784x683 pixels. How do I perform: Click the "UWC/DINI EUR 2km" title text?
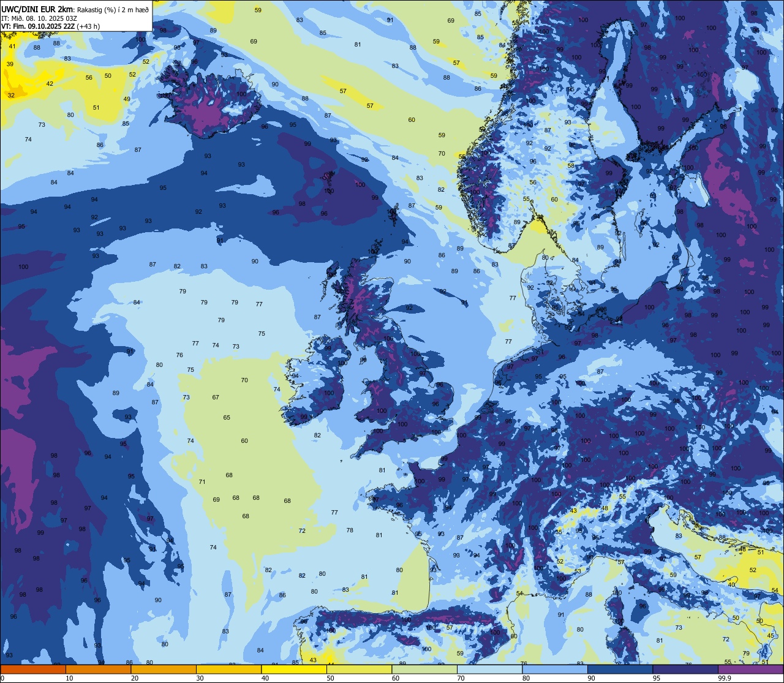(37, 9)
